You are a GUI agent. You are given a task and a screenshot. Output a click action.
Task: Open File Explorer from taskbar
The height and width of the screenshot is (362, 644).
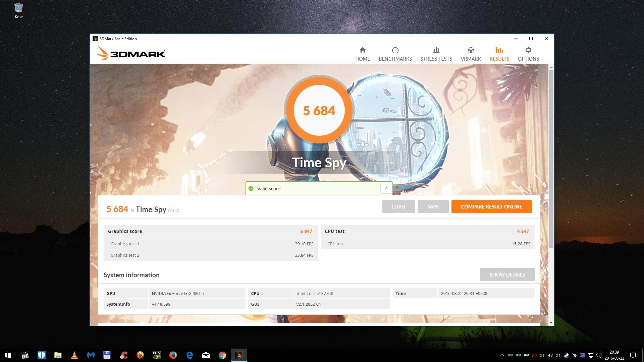[x=58, y=355]
